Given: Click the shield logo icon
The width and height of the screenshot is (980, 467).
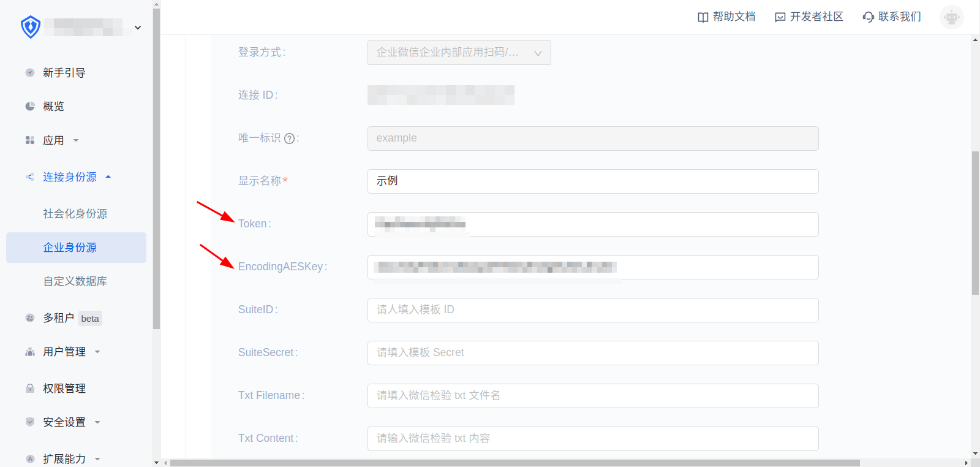Looking at the screenshot, I should tap(31, 27).
